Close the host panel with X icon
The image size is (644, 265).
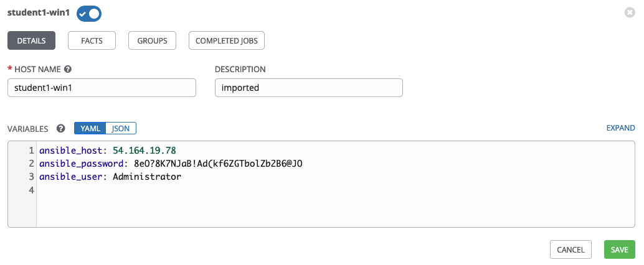click(630, 12)
